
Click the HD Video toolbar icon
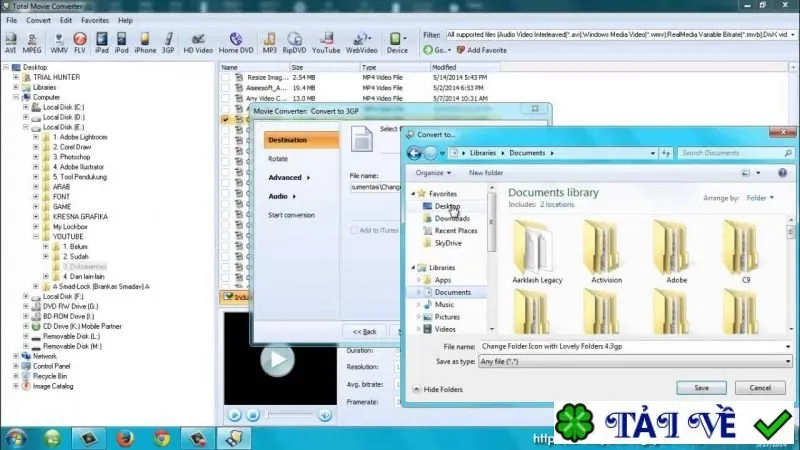(x=198, y=43)
